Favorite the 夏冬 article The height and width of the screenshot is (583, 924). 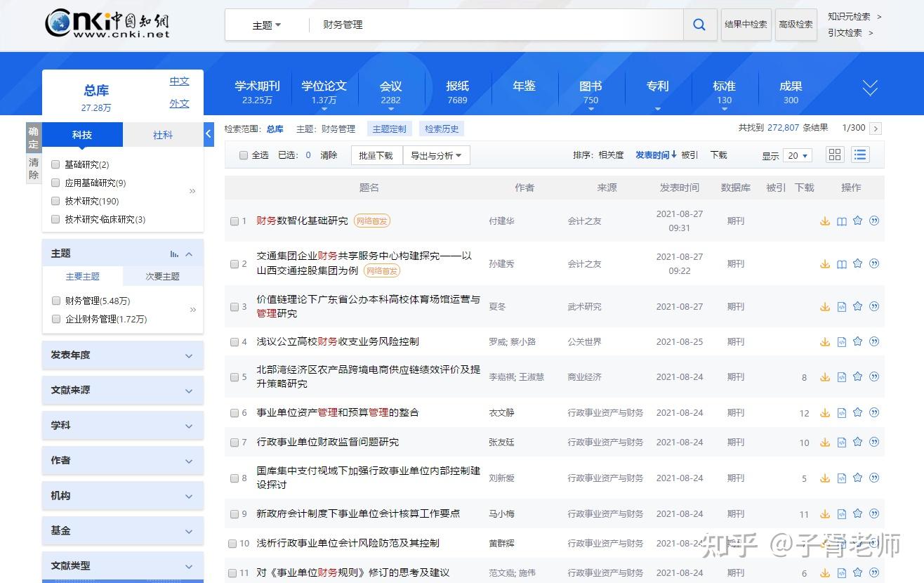click(x=857, y=306)
